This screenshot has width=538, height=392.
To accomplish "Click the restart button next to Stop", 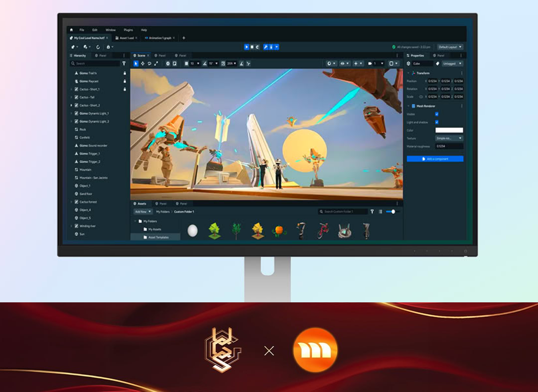I will coord(258,47).
